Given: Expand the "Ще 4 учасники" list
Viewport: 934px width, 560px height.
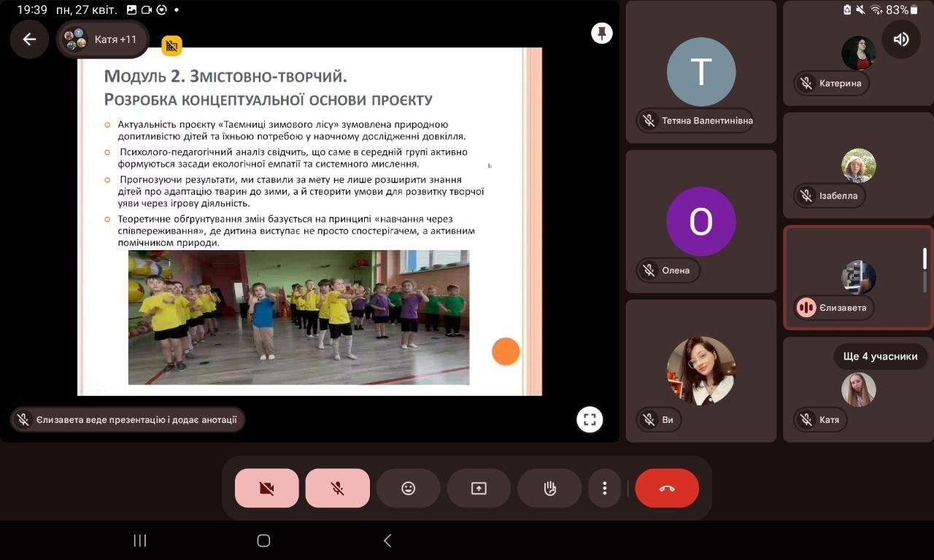Looking at the screenshot, I should tap(880, 357).
